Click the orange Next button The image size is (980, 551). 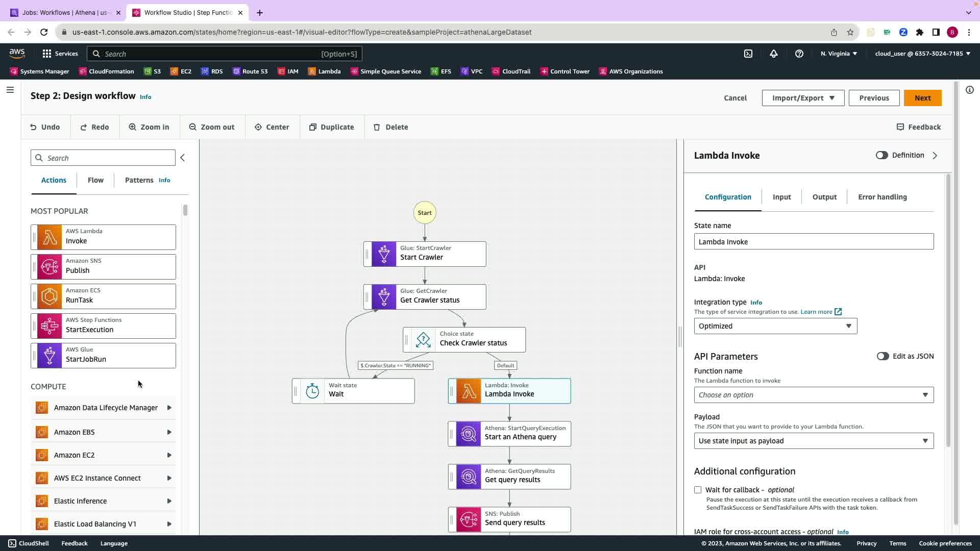click(x=922, y=98)
